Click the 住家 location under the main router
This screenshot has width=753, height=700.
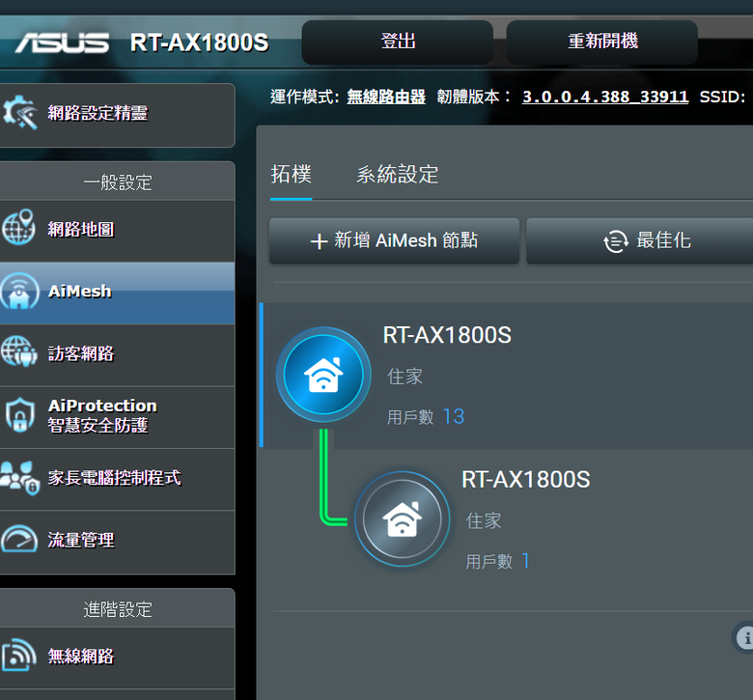point(404,377)
